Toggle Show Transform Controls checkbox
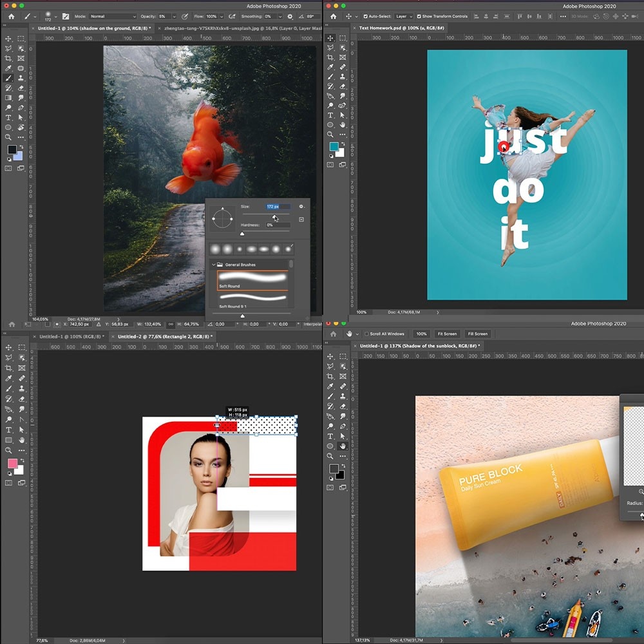 tap(419, 16)
